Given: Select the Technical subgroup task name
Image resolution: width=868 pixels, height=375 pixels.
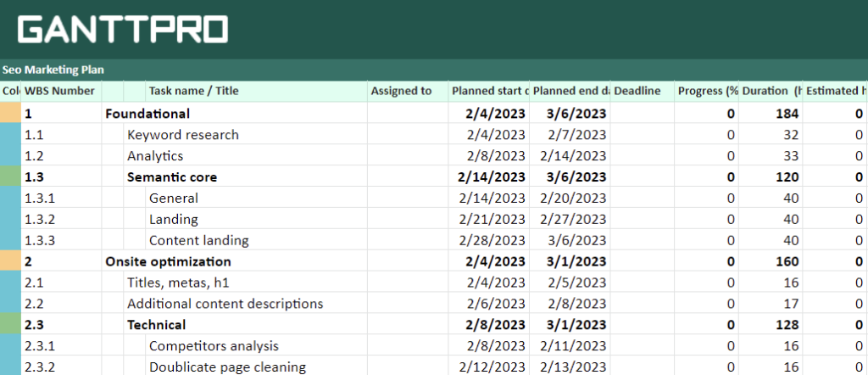Looking at the screenshot, I should (156, 325).
